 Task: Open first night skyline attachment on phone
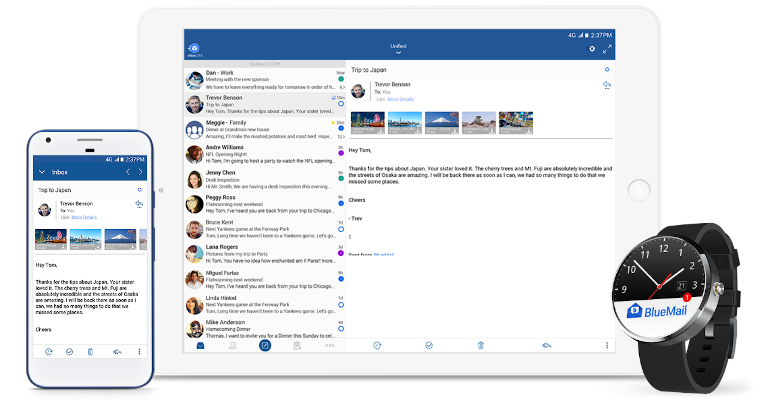tap(51, 239)
